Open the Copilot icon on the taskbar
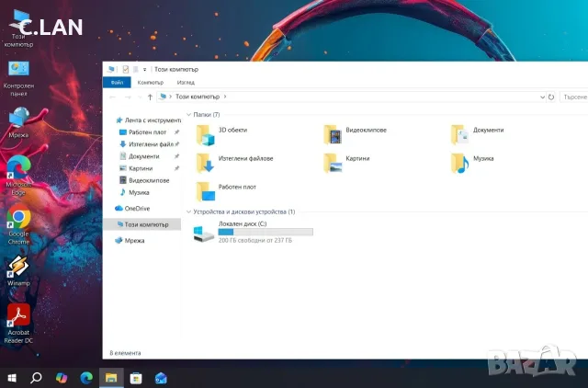 [62, 378]
